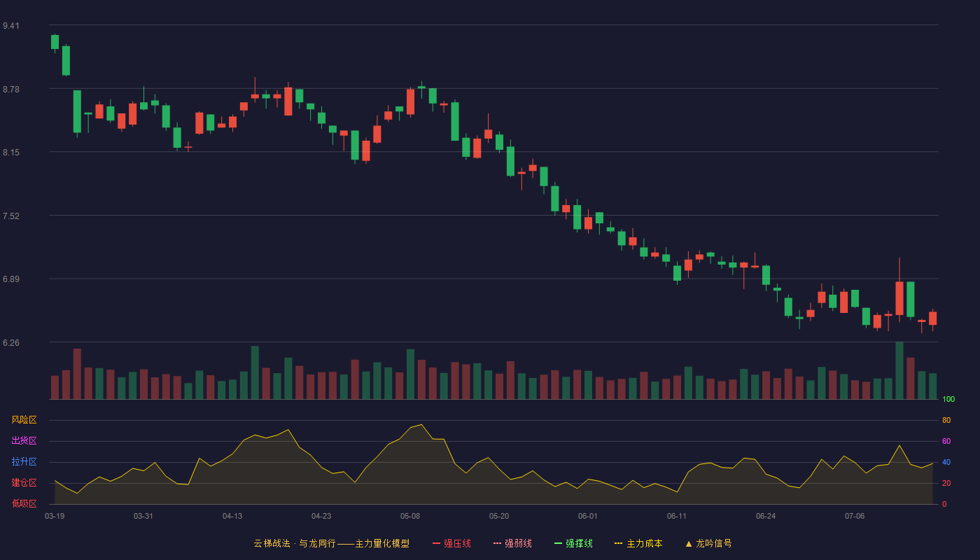Click the 6.26 price axis label
This screenshot has height=560, width=980.
(11, 343)
